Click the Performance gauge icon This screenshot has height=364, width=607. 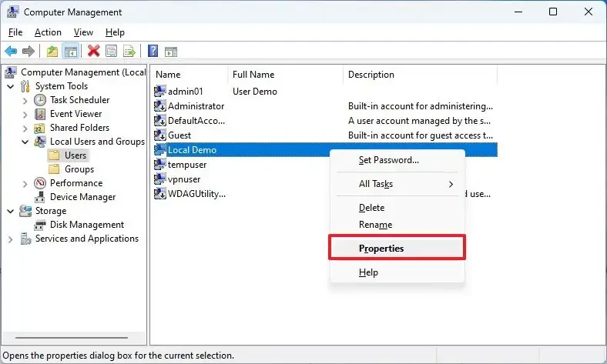click(x=40, y=183)
